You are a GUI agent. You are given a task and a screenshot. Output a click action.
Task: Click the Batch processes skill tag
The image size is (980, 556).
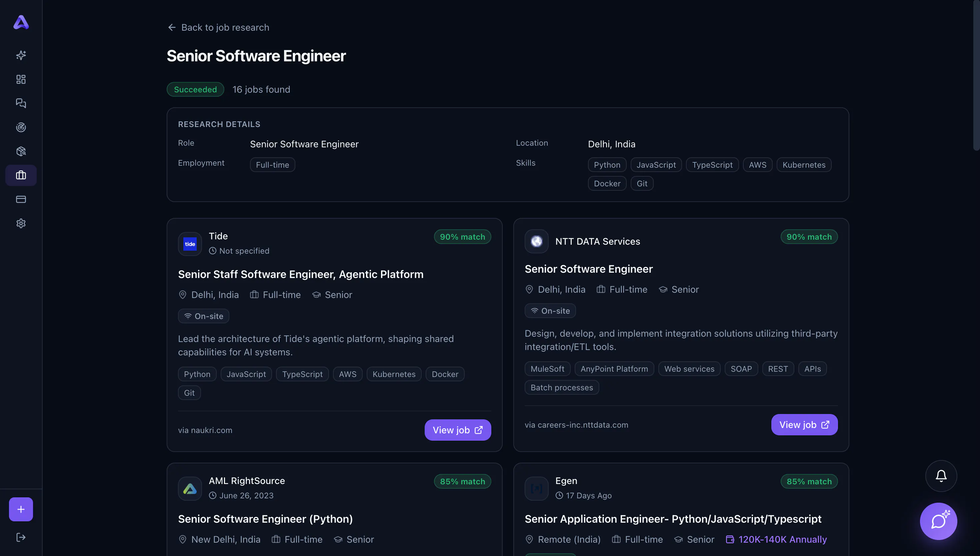coord(562,388)
